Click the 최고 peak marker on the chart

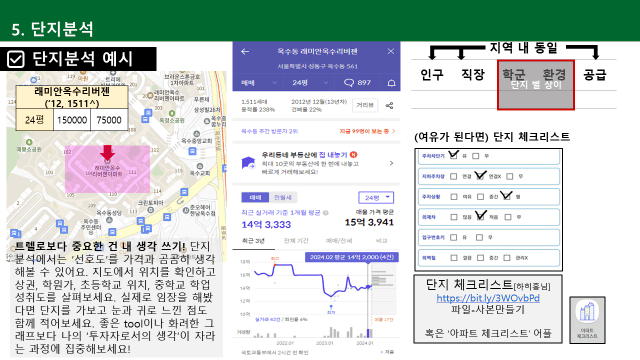click(275, 264)
